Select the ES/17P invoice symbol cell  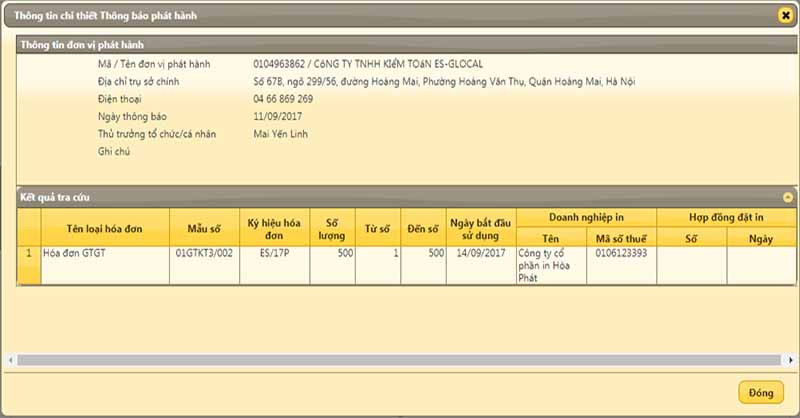(x=274, y=253)
